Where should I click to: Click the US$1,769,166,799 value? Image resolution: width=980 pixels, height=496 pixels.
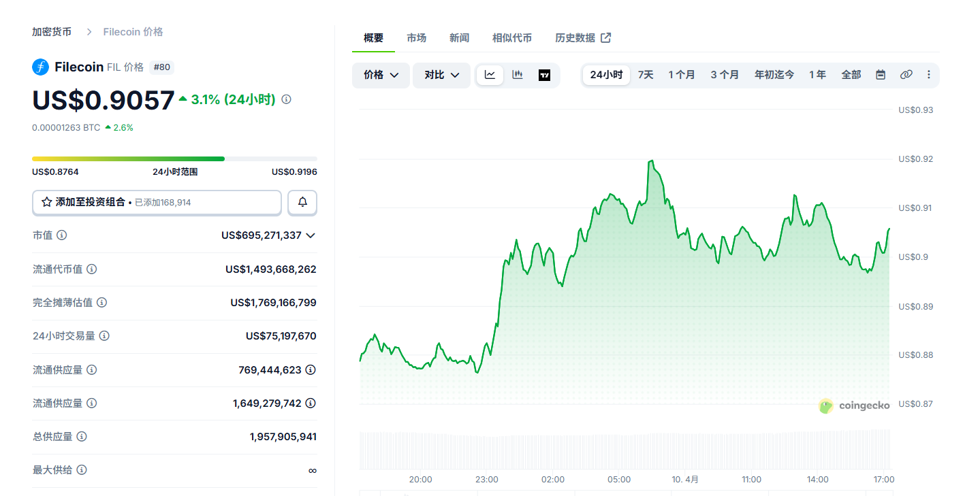(274, 303)
